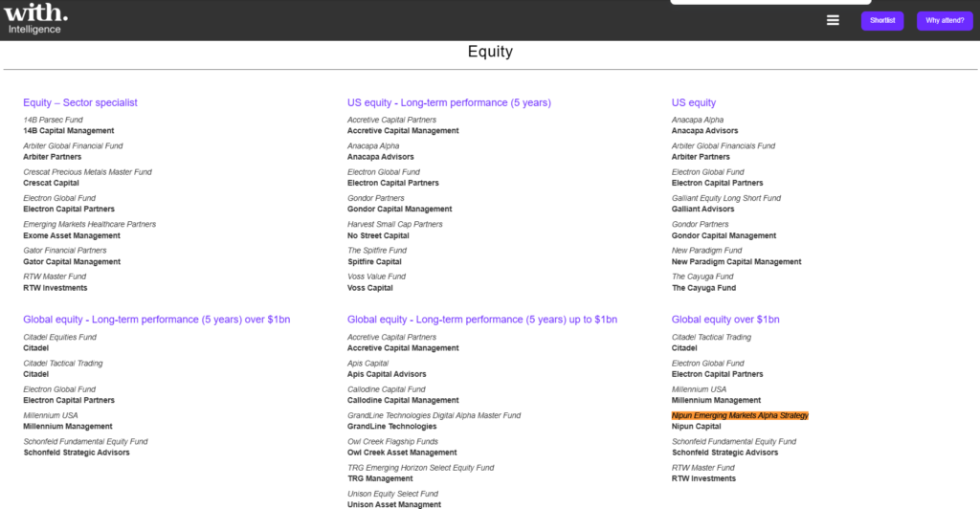Open Global equity long-term over $1bn heading
980x509 pixels.
pos(156,320)
